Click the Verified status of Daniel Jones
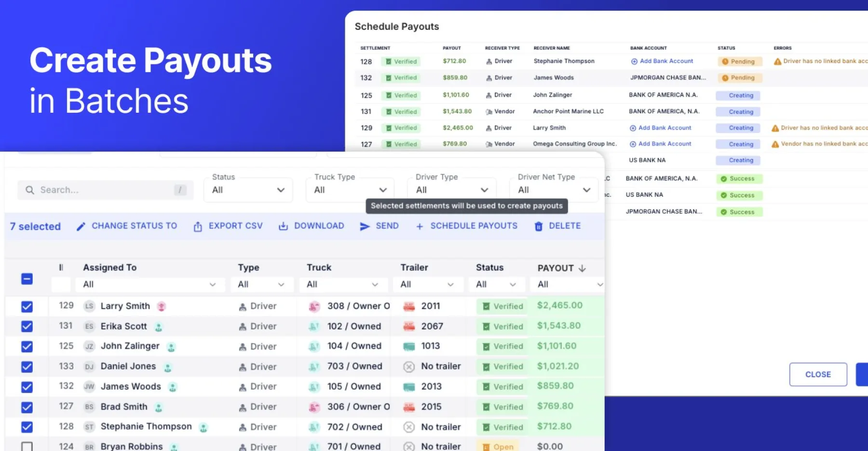This screenshot has width=868, height=451. (x=503, y=367)
